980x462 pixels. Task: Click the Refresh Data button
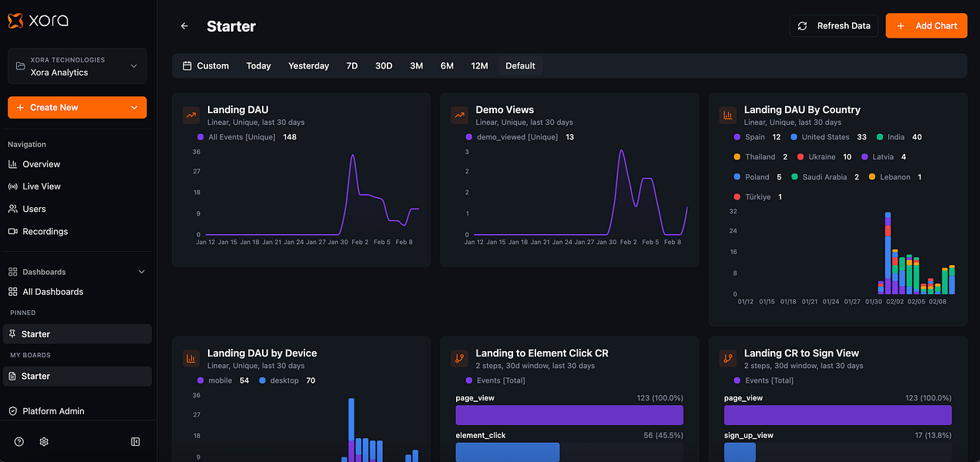pos(834,25)
